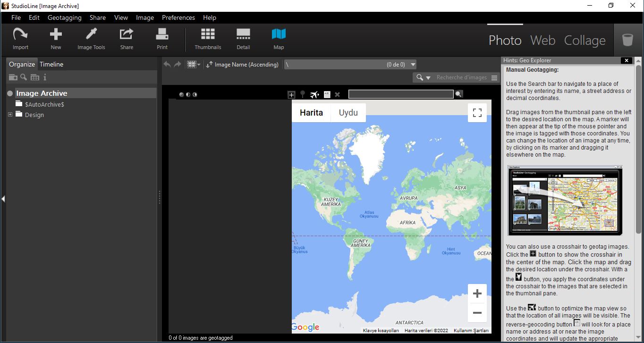
Task: Open the Import tool
Action: 20,38
